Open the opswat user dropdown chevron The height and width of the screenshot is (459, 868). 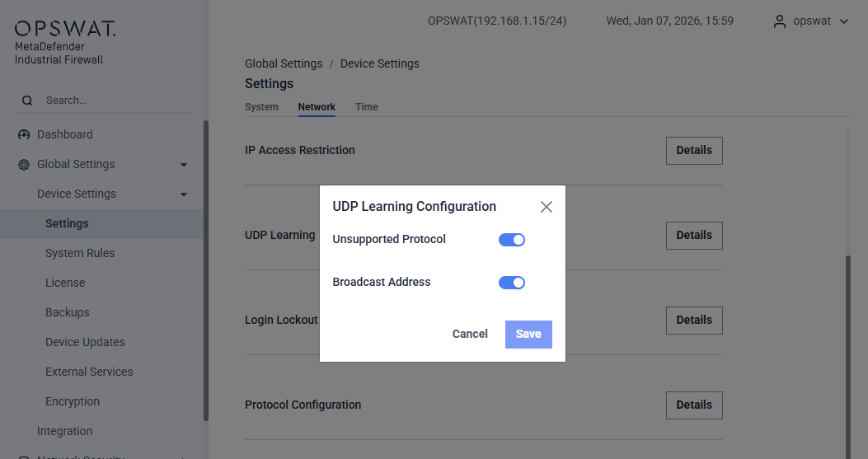843,21
